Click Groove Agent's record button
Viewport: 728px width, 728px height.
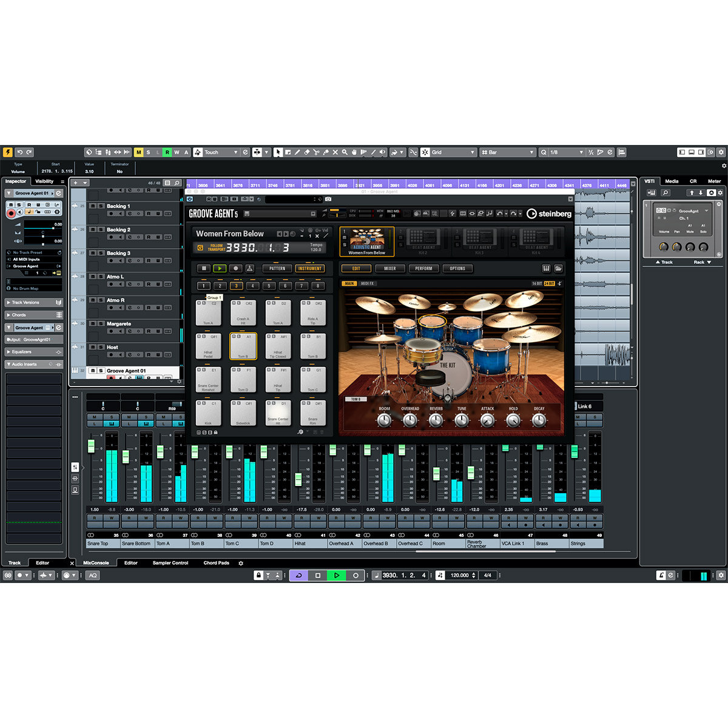[x=235, y=268]
